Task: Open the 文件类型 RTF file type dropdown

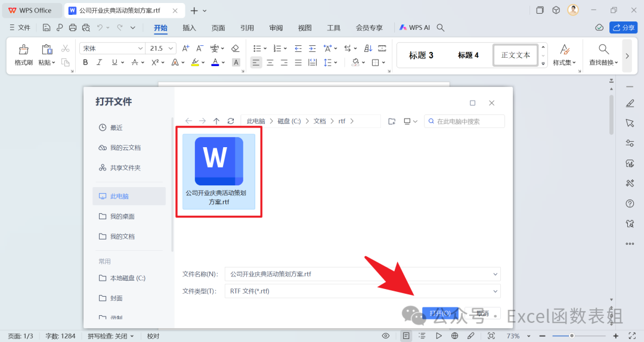Action: 363,291
